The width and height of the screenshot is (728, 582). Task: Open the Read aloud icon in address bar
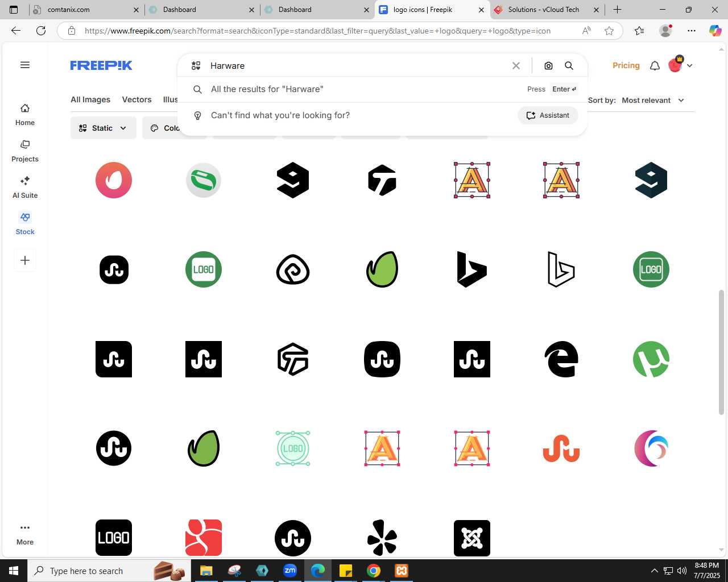click(x=586, y=31)
